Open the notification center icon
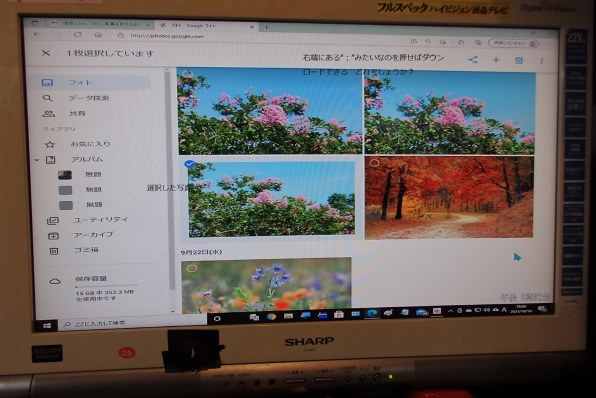 (x=542, y=308)
